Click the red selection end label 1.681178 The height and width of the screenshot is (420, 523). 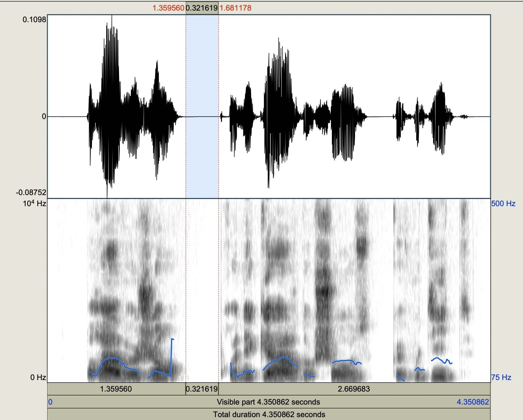pos(236,8)
